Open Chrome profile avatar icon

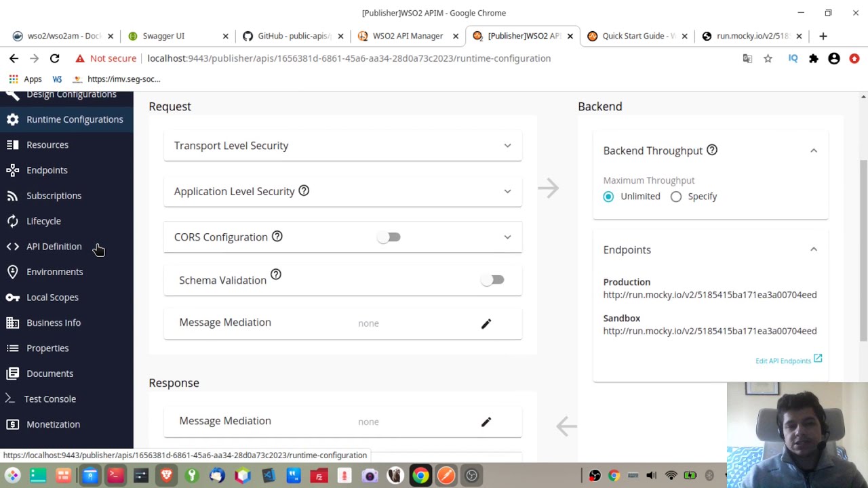click(834, 59)
